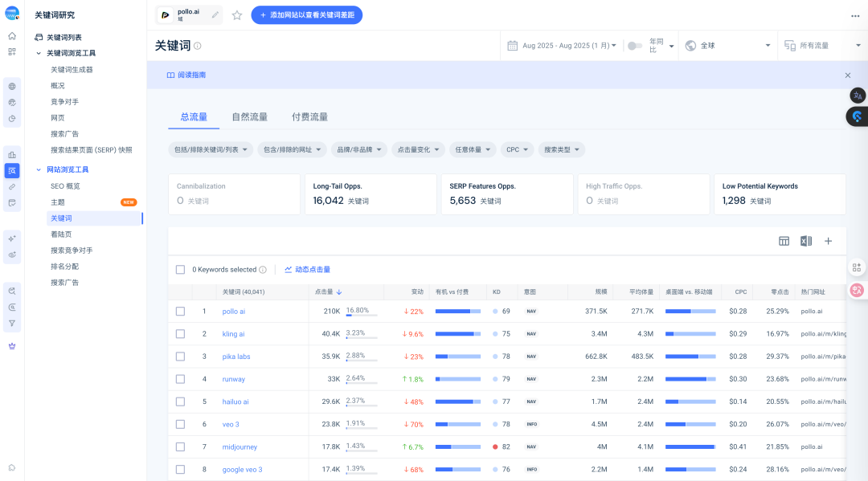This screenshot has width=868, height=481.
Task: Edit the pollo.ai domain with pencil icon
Action: (215, 15)
